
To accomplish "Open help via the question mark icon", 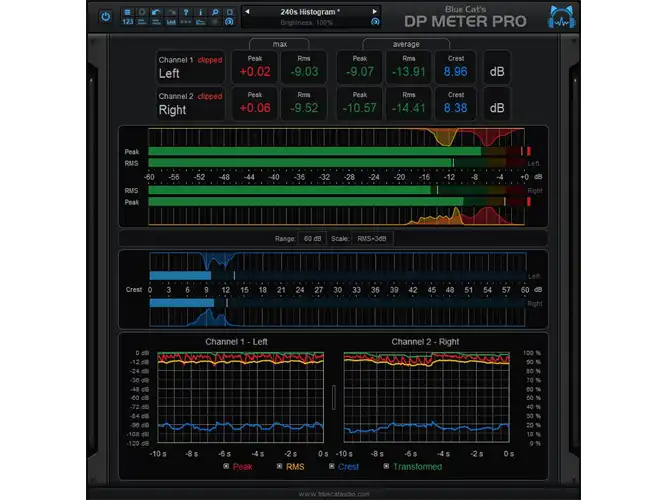I will click(x=186, y=12).
